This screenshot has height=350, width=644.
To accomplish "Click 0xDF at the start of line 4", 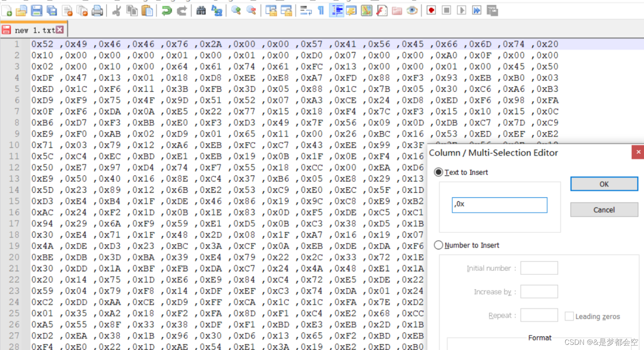I will (x=42, y=78).
